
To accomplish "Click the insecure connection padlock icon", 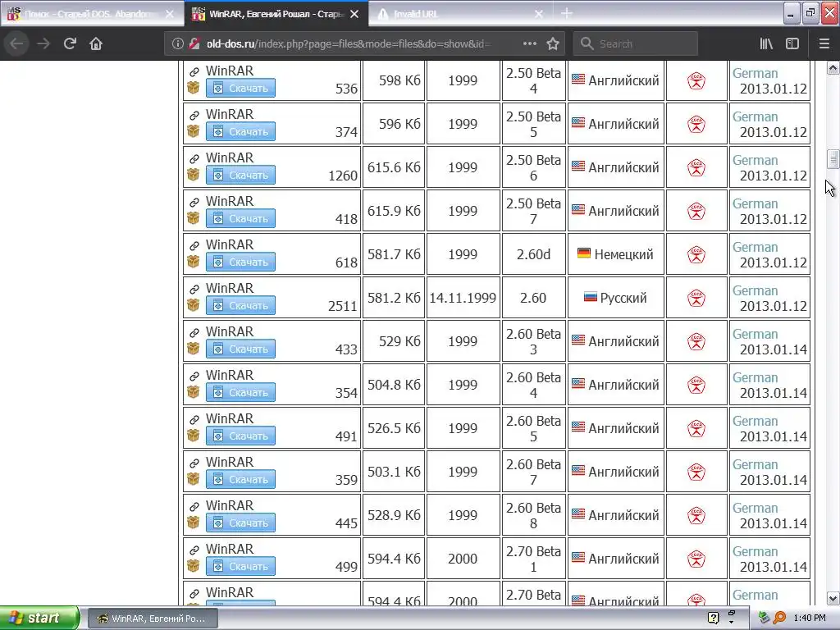I will (194, 43).
